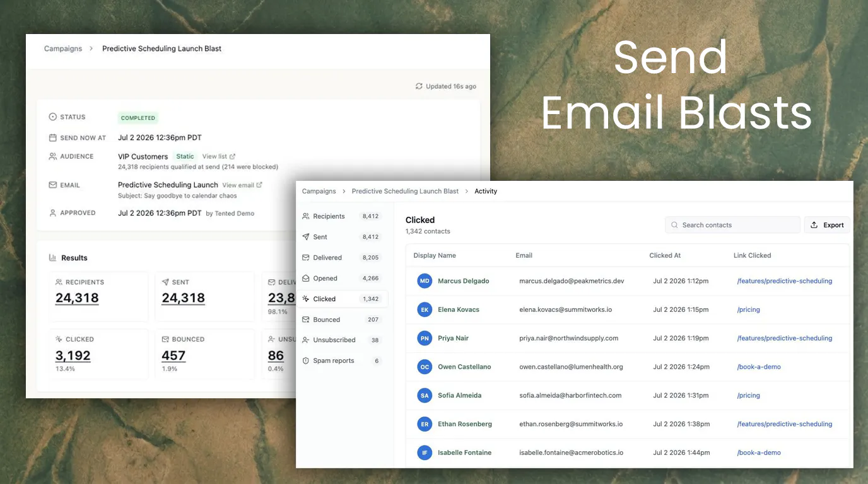Click the email priya.nair@northwindsupply.com
868x484 pixels.
point(569,338)
